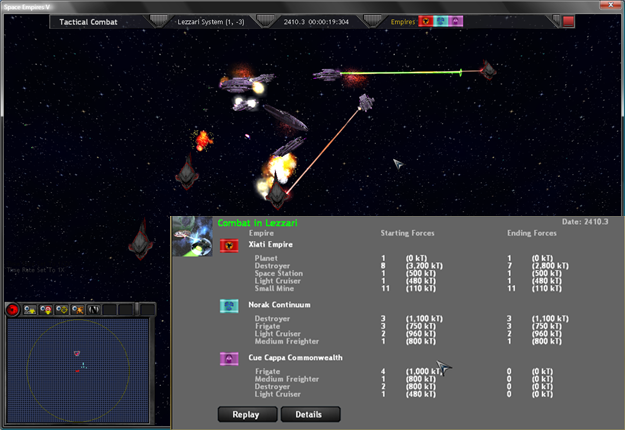This screenshot has width=625, height=430.
Task: Click the 2410.3 00:00:19:304 timer
Action: [x=316, y=22]
